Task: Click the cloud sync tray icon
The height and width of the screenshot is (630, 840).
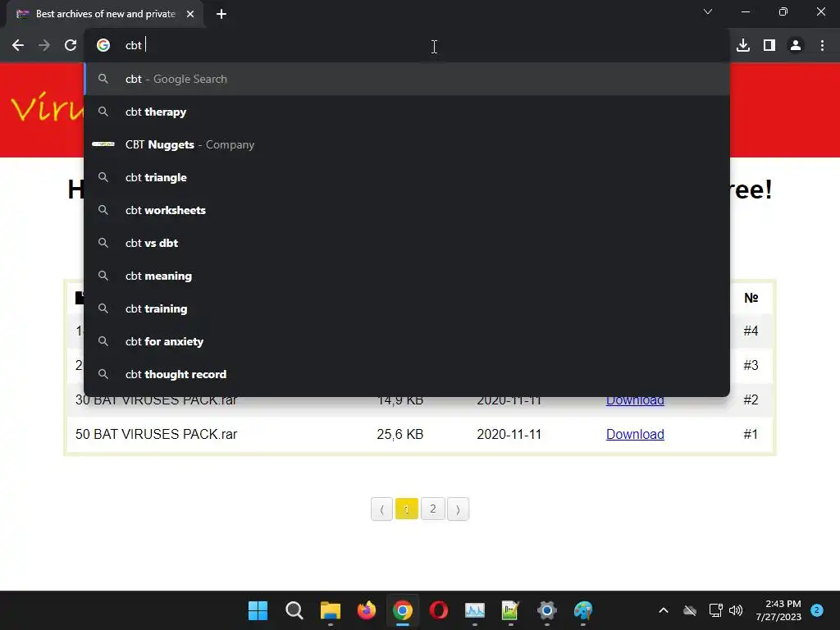Action: pos(690,610)
